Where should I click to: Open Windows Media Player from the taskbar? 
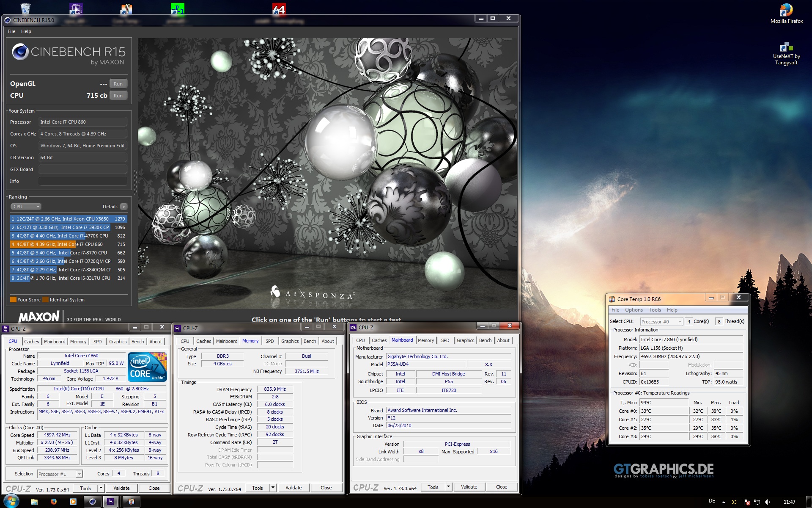point(73,502)
